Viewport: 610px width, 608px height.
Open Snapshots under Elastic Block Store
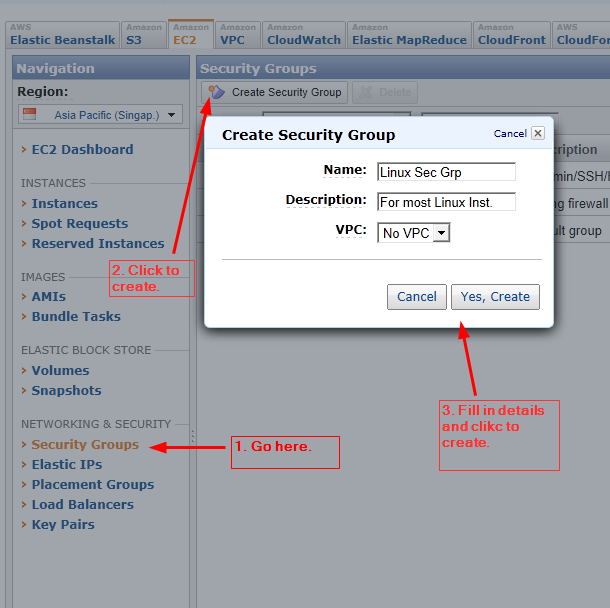[67, 391]
